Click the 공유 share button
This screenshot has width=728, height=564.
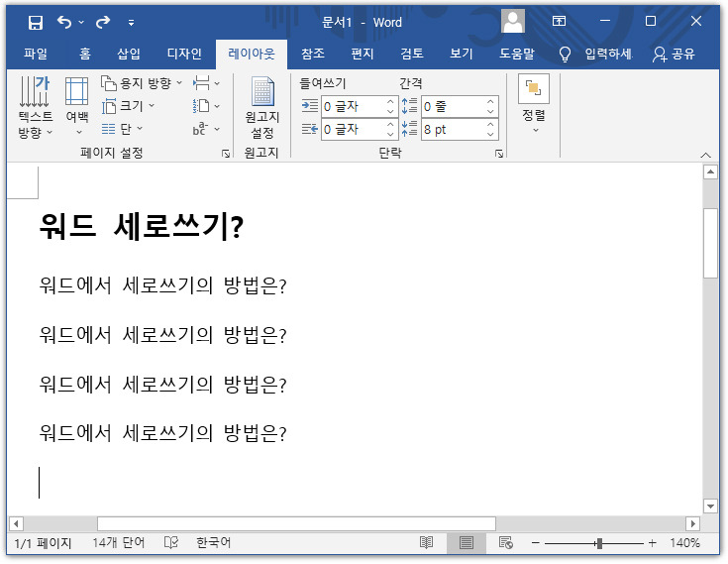point(674,54)
